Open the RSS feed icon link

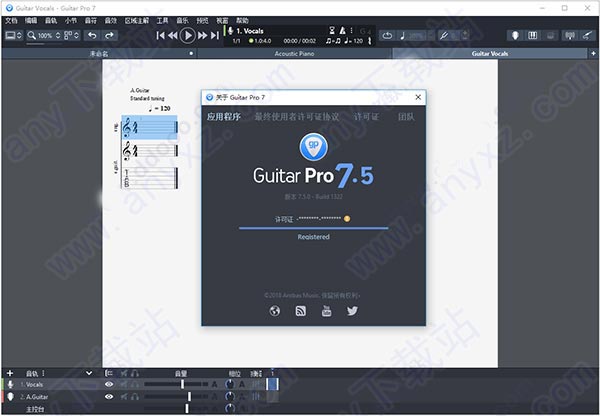[x=301, y=311]
